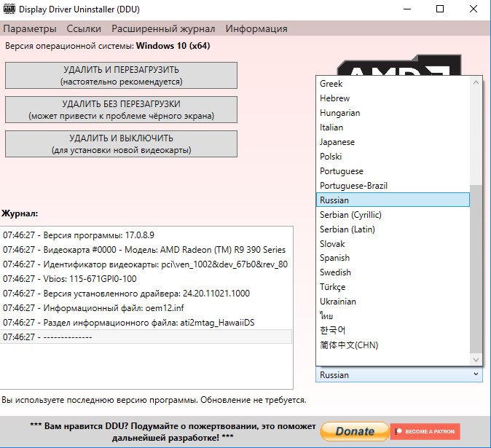Select Polski in the language list
Viewport: 491px width, 448px height.
(393, 156)
